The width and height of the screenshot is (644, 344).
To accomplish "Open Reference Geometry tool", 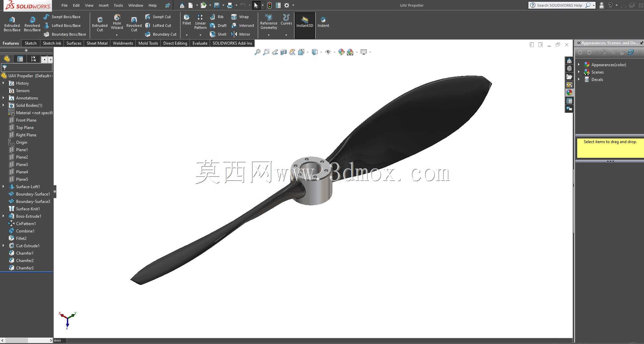I will coord(269,22).
